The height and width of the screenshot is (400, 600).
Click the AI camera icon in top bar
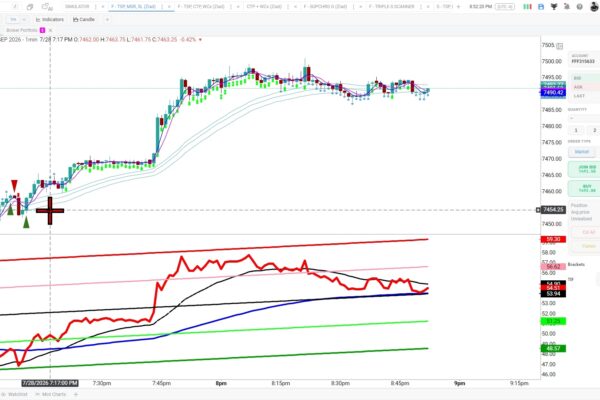point(47,7)
